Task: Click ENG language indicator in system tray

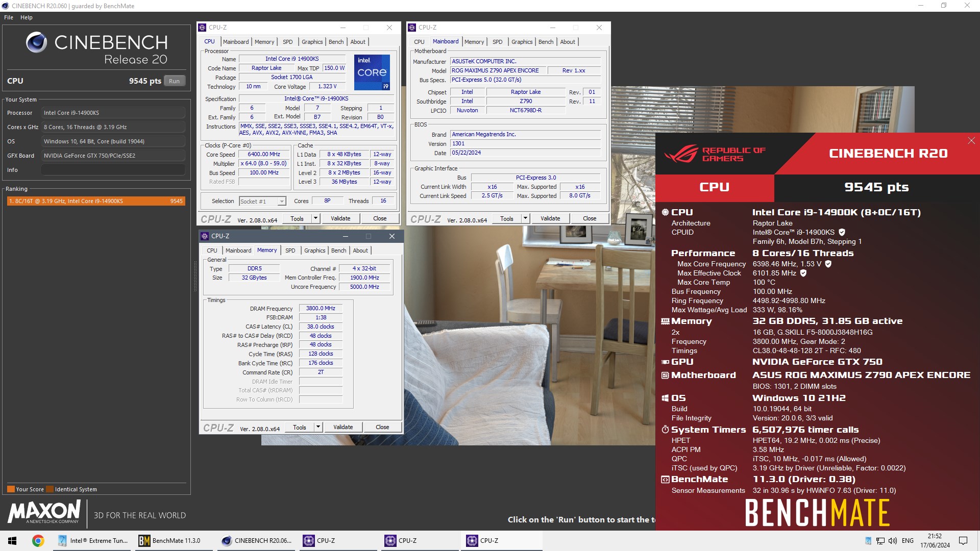Action: [908, 541]
